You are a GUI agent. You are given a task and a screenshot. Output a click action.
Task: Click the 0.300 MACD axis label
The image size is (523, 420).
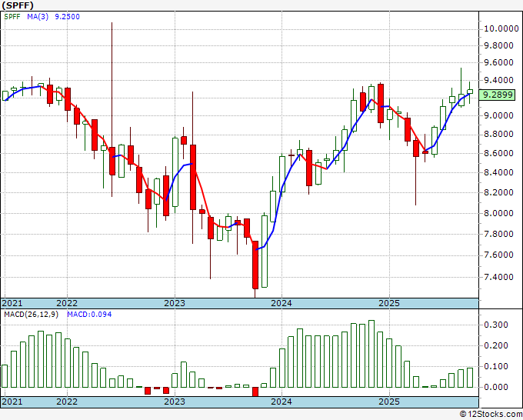click(x=496, y=325)
